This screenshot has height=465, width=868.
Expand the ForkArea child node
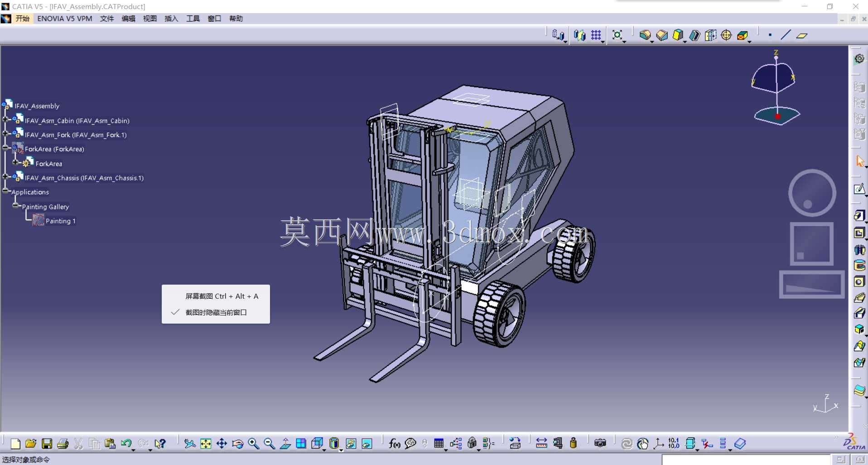(x=15, y=162)
